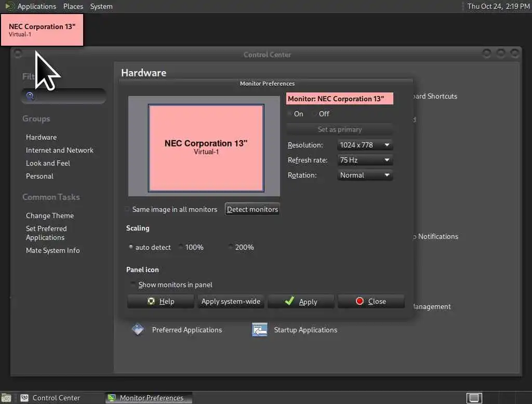Click the lifebuoy icon on Help button
The width and height of the screenshot is (532, 404).
point(151,301)
